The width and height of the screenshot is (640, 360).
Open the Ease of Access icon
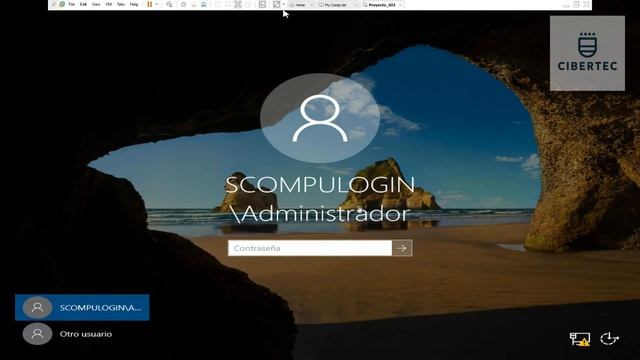(609, 338)
